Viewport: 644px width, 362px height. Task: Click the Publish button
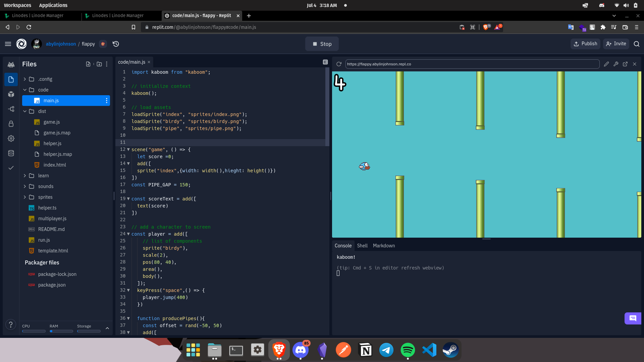pyautogui.click(x=585, y=44)
